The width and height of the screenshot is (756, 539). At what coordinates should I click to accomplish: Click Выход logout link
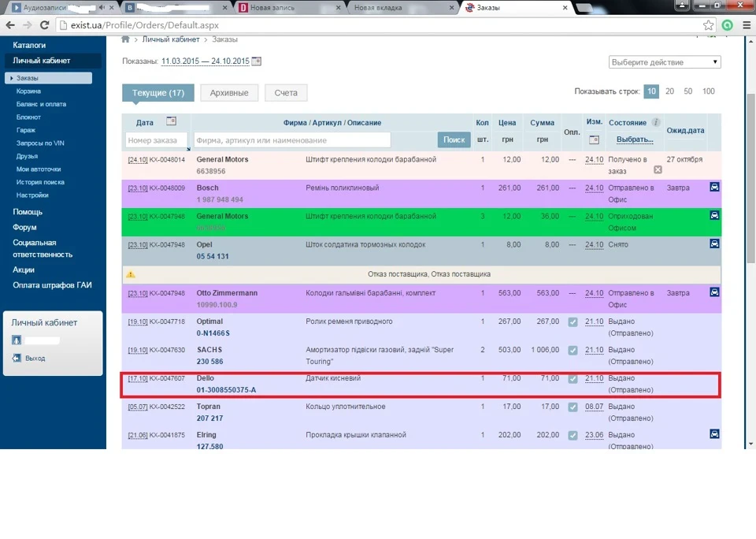click(35, 359)
